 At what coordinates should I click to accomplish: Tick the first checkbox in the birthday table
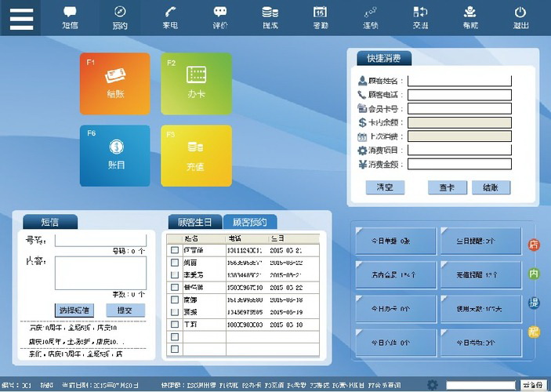click(x=174, y=250)
